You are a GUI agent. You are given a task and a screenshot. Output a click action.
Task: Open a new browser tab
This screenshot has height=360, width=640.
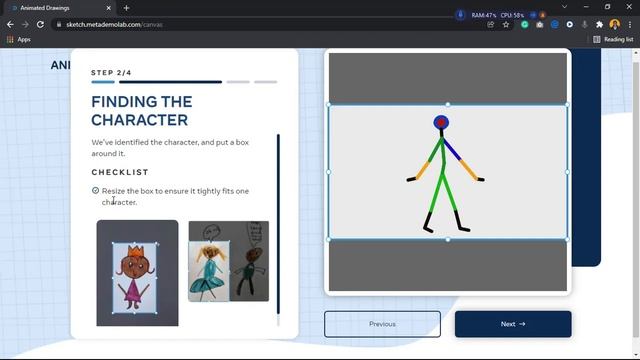click(x=126, y=8)
